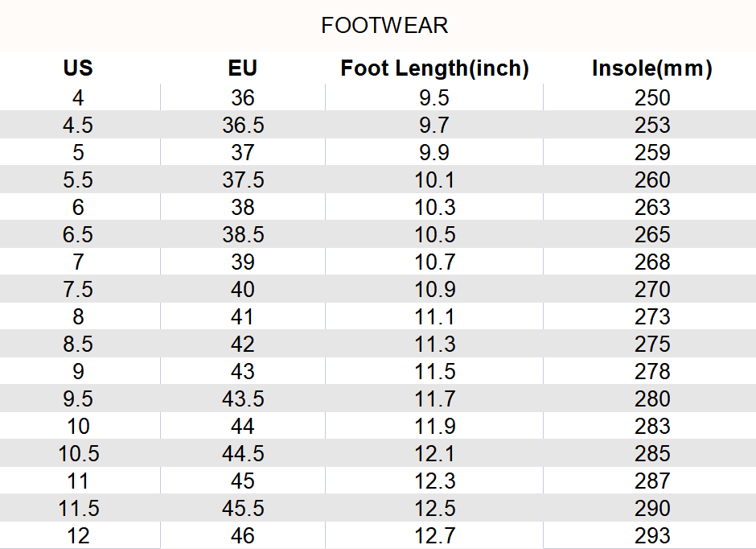
Task: Select foot length 10.9 cell
Action: point(434,290)
